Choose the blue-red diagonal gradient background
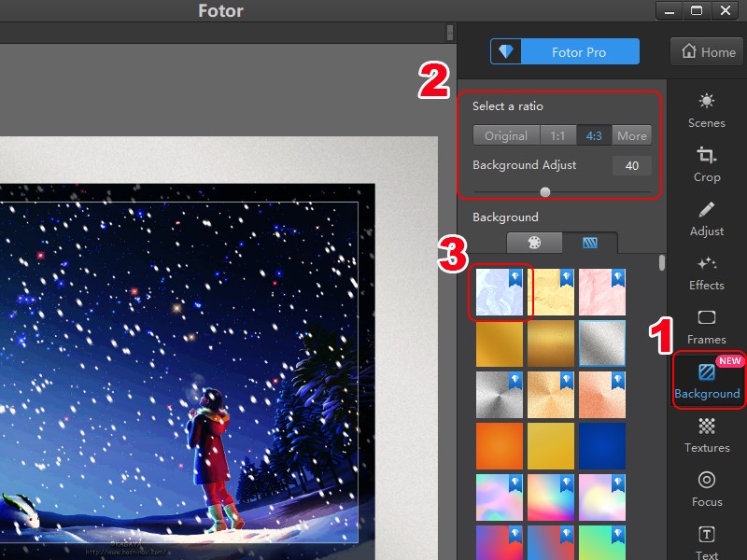The image size is (747, 560). pyautogui.click(x=551, y=543)
